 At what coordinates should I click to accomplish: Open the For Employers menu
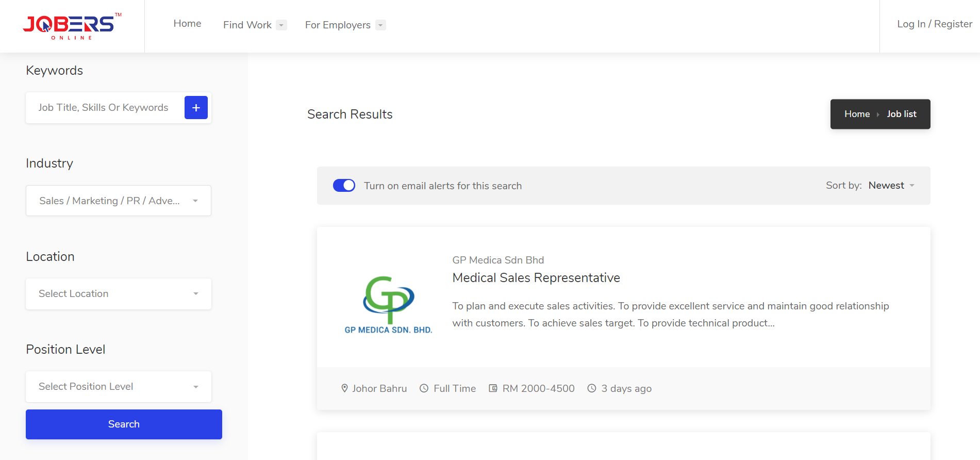point(345,25)
